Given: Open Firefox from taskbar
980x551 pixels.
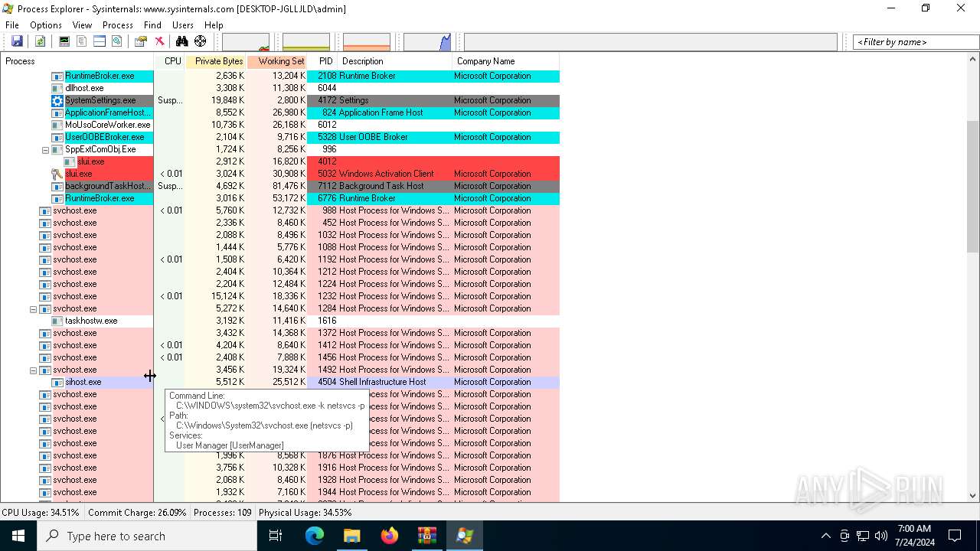Looking at the screenshot, I should tap(389, 536).
